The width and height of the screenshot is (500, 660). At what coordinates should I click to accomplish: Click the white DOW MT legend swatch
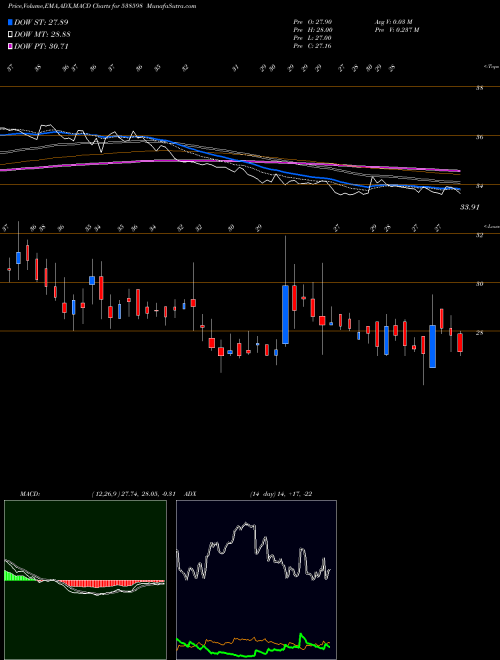click(x=11, y=35)
